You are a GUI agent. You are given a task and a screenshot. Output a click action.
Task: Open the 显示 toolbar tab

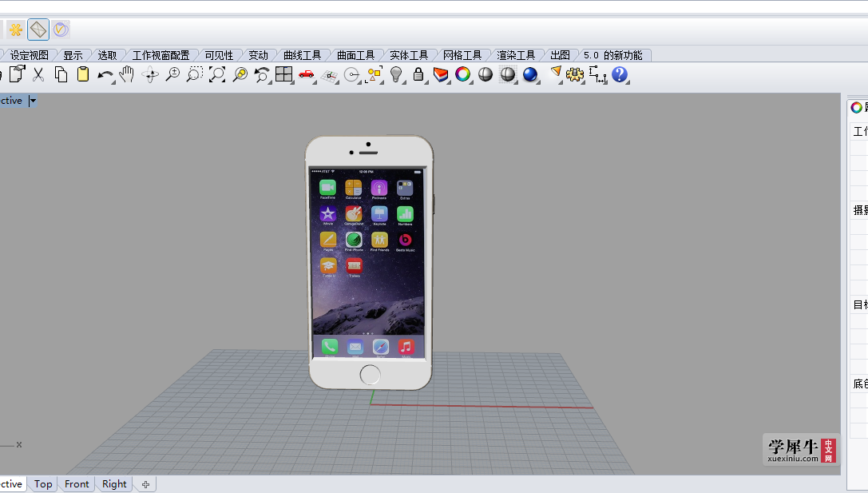pos(73,55)
